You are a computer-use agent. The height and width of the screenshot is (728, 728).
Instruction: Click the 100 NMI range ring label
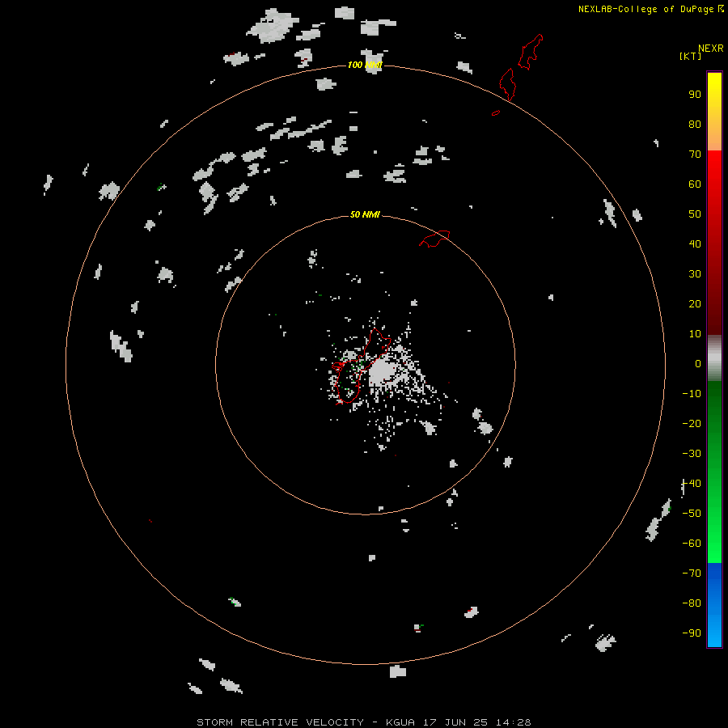pos(365,65)
